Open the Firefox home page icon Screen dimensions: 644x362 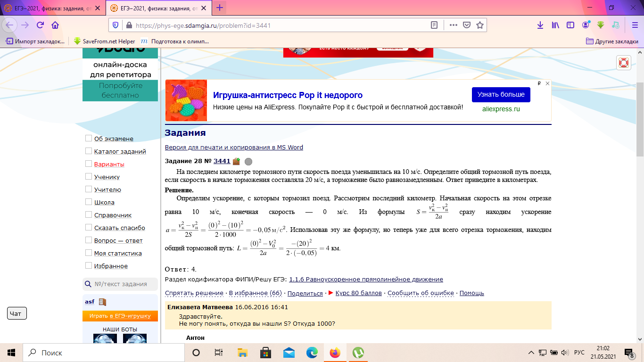click(x=55, y=25)
